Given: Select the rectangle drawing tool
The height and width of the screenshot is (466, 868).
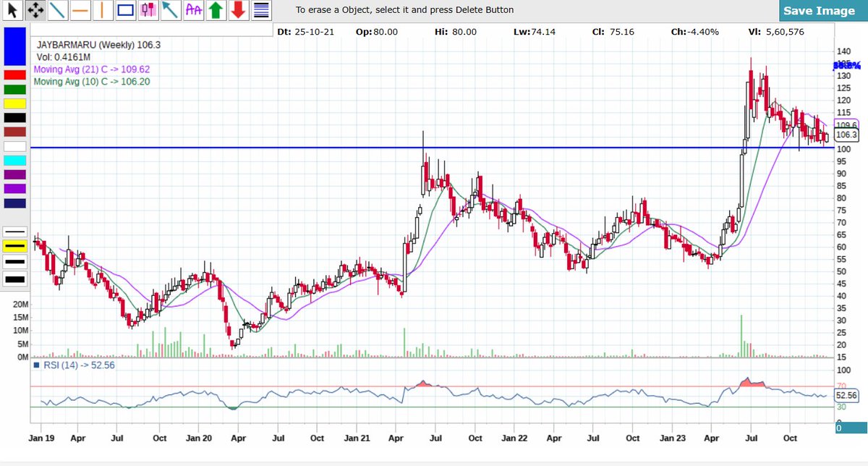Looking at the screenshot, I should (x=125, y=10).
